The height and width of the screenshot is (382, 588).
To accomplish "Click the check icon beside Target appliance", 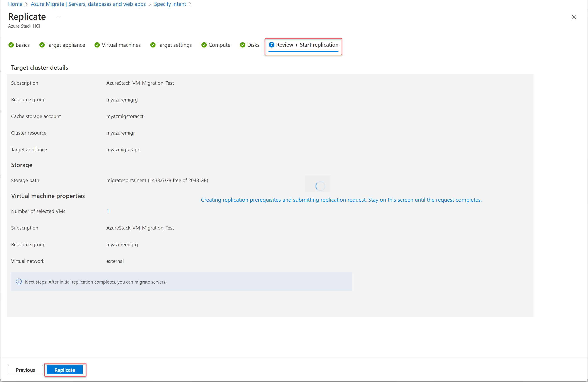I will tap(42, 45).
